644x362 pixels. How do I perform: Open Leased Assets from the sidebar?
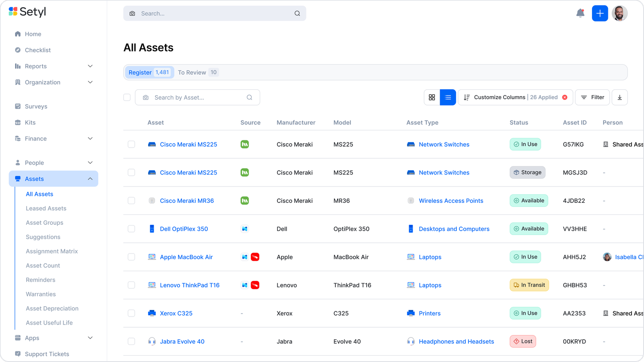(46, 208)
